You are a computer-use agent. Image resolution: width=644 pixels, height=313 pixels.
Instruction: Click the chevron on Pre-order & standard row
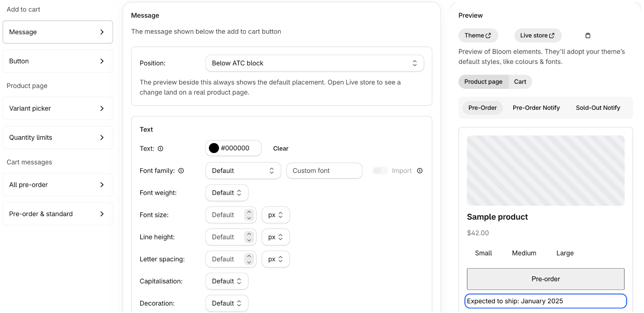[x=102, y=214]
